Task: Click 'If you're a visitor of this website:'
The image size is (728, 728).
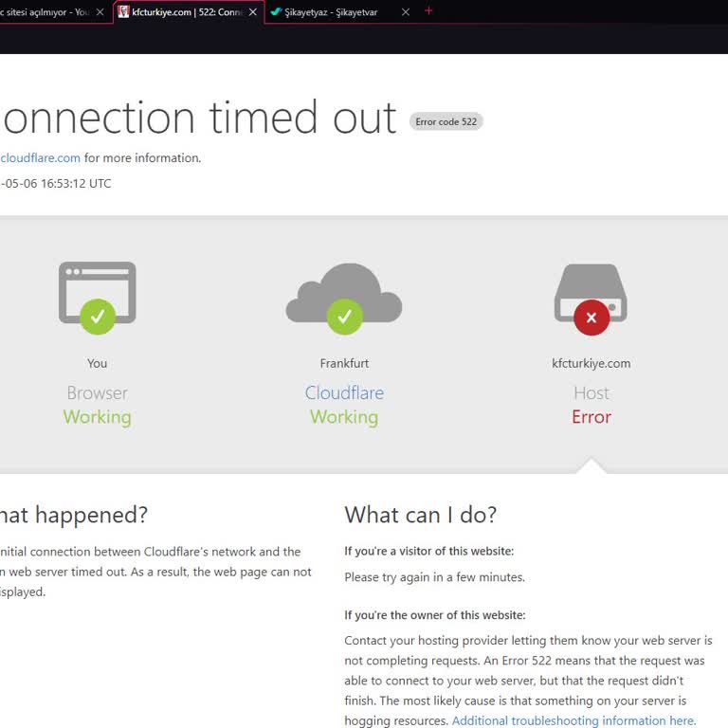Action: click(x=429, y=551)
